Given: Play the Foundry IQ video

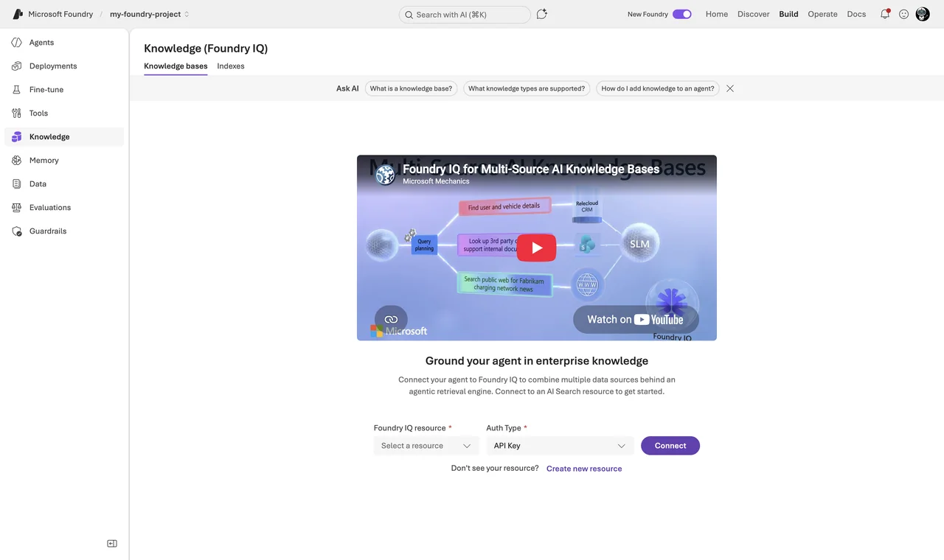Looking at the screenshot, I should point(536,248).
